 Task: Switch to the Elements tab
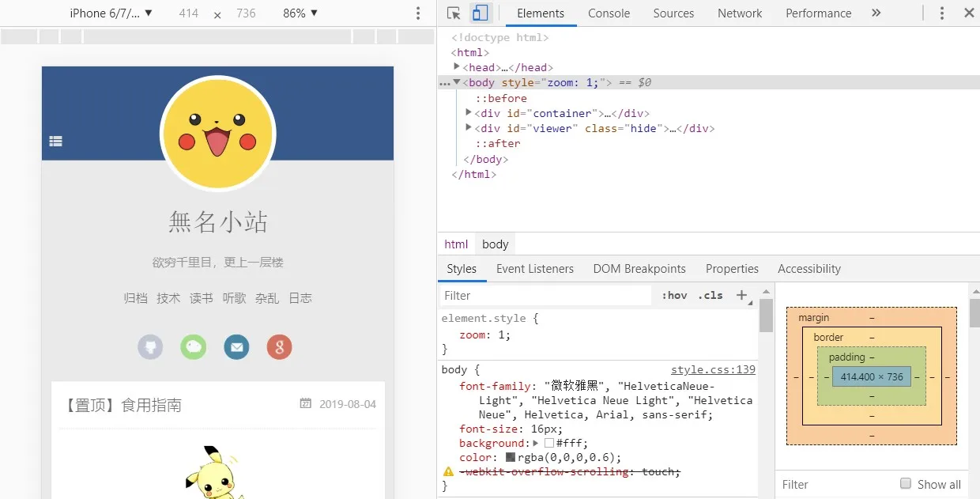click(541, 13)
